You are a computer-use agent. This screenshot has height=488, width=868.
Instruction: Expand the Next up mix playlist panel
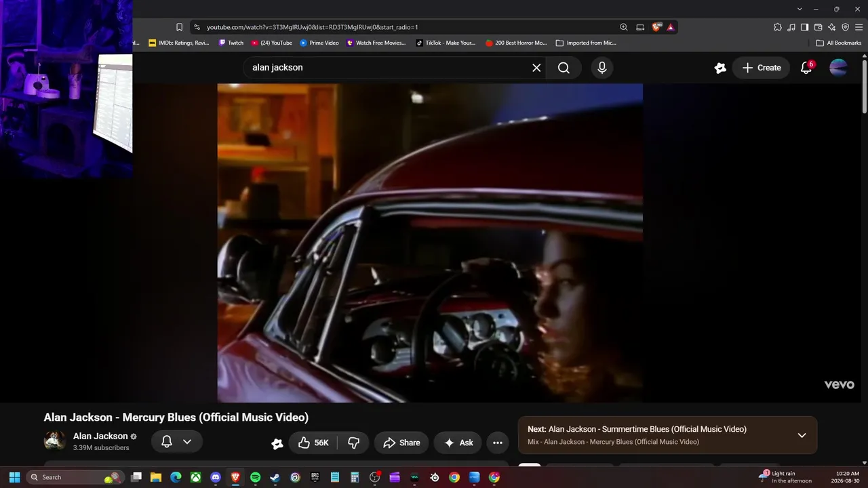pyautogui.click(x=802, y=435)
